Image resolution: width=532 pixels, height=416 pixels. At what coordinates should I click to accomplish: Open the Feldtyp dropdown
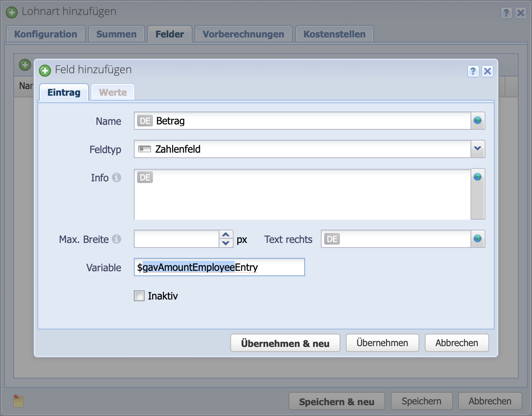click(478, 149)
